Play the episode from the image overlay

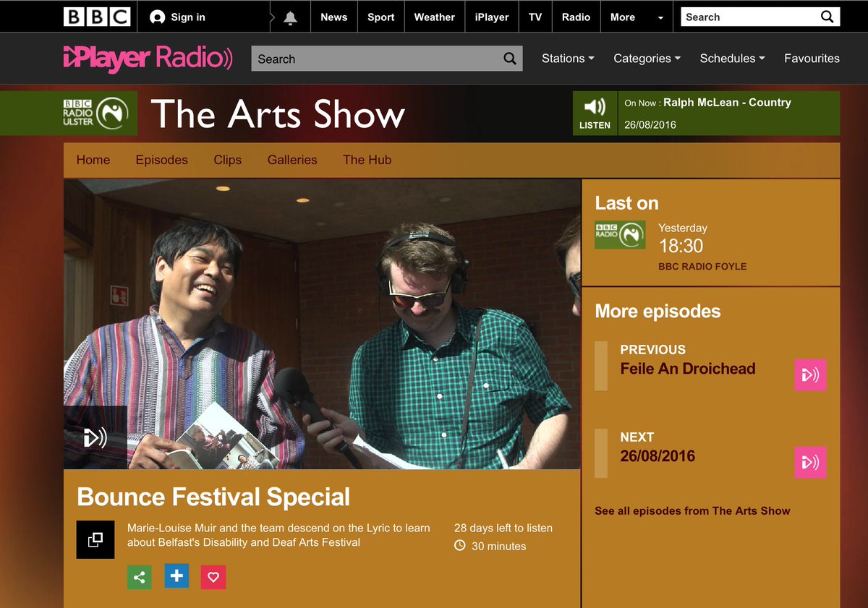click(95, 437)
